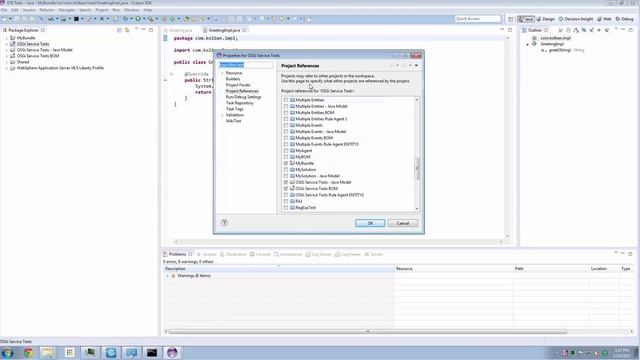Maximize the Package Explorer view
Viewport: 640px width, 360px height.
pyautogui.click(x=151, y=30)
